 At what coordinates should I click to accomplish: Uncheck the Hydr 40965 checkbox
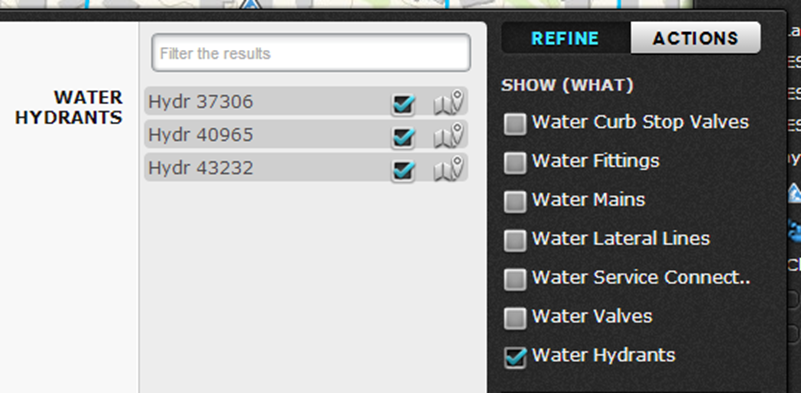[403, 137]
